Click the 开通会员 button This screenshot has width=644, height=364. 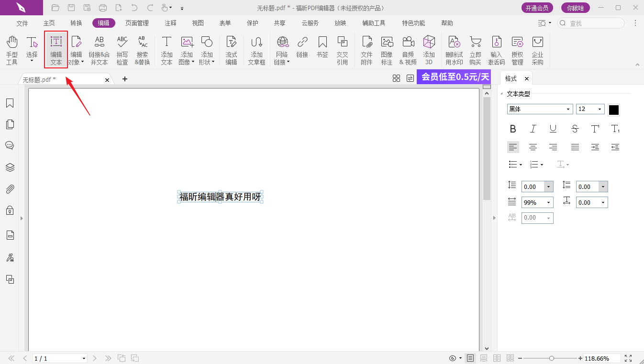(x=537, y=8)
